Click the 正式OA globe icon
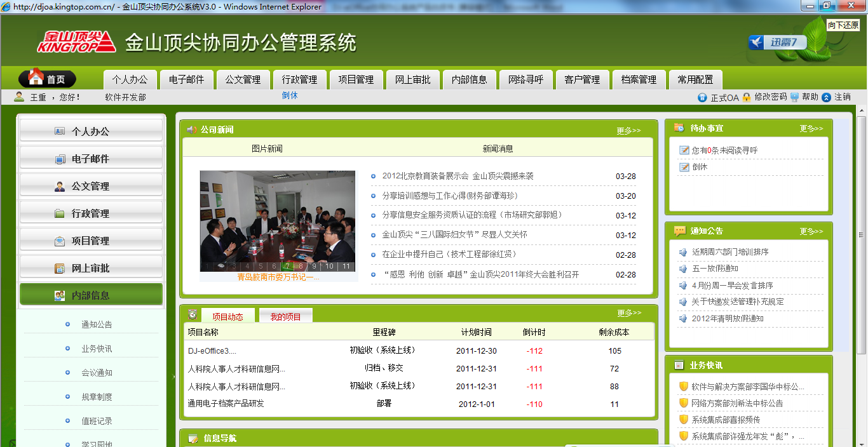This screenshot has height=447, width=868. click(702, 98)
